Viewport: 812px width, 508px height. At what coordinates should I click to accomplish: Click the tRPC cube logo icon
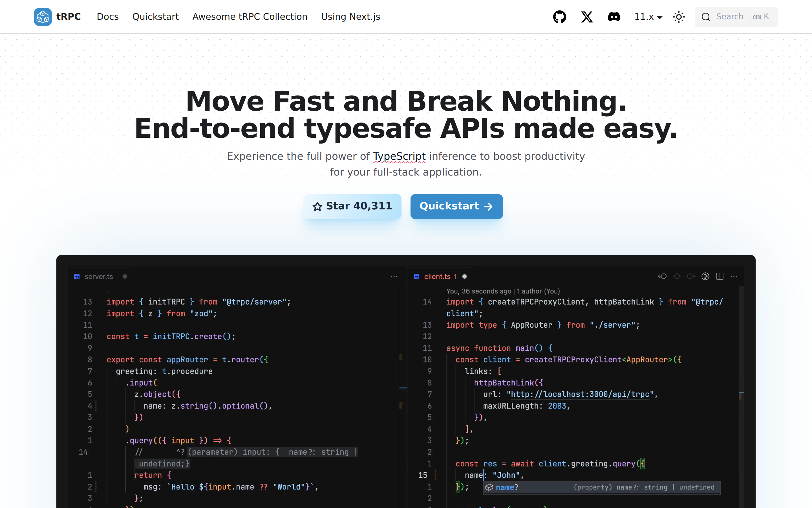pos(43,17)
